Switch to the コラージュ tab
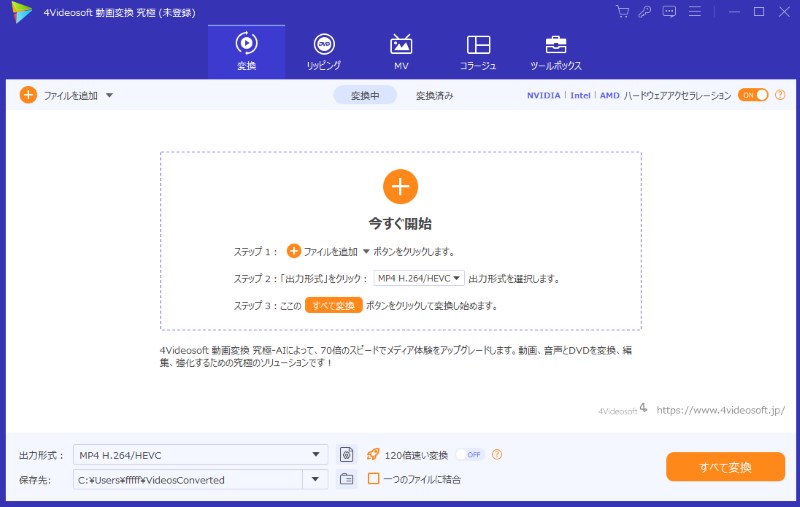This screenshot has width=800, height=507. click(x=478, y=52)
